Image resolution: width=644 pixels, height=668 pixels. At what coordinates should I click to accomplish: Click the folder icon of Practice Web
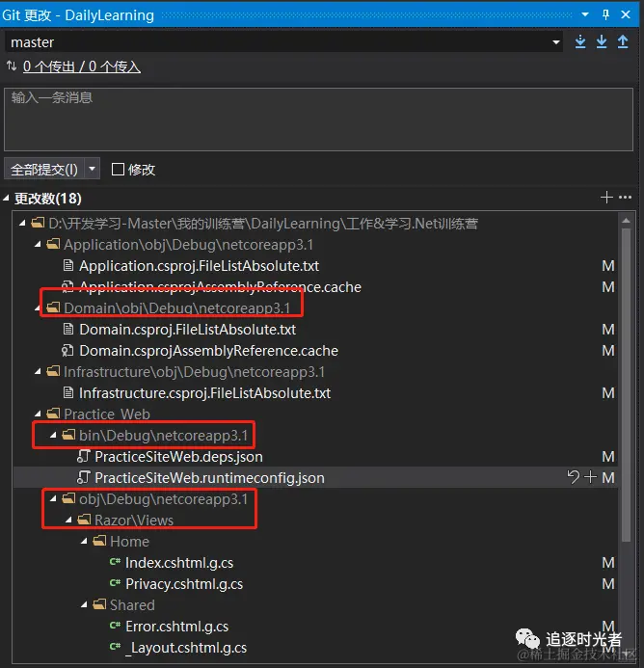(x=53, y=414)
